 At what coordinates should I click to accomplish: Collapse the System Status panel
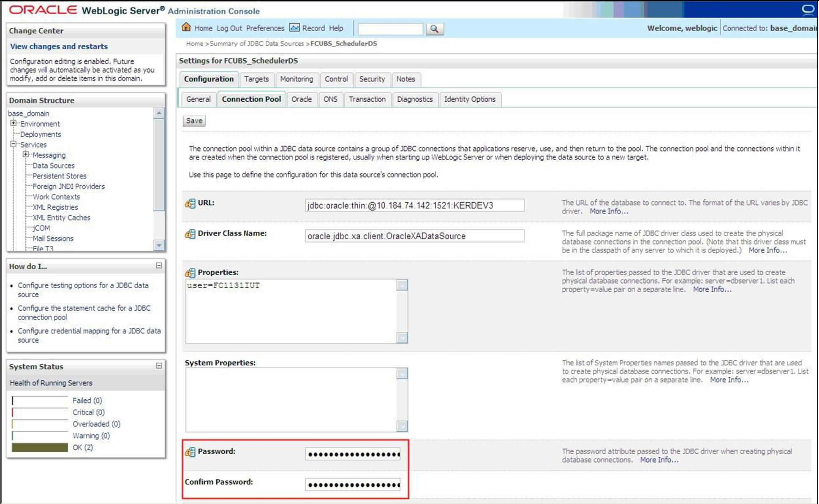pyautogui.click(x=159, y=366)
